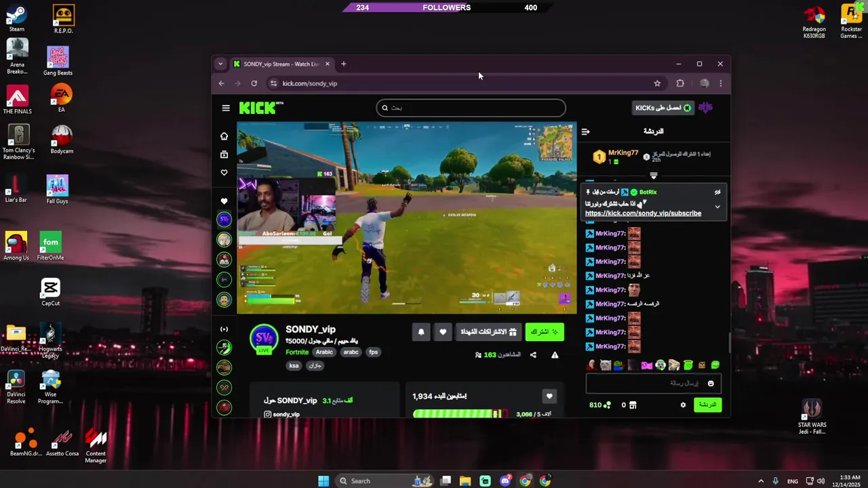
Task: Follow channel with heart button
Action: tap(443, 331)
